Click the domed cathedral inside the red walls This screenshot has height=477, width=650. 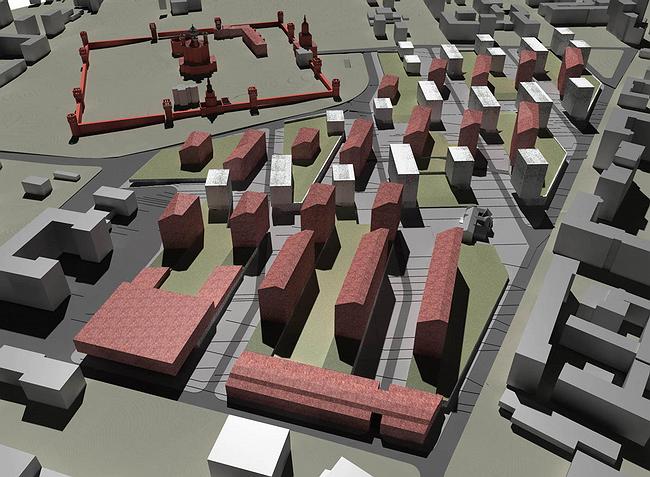[197, 55]
